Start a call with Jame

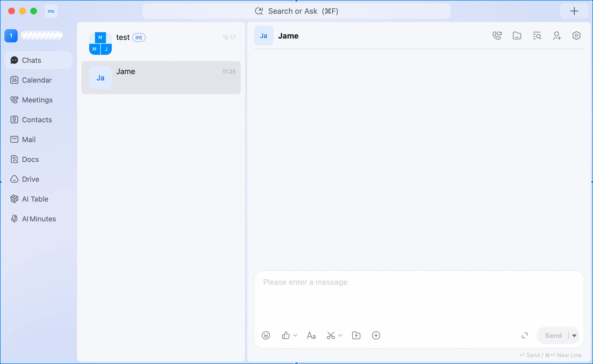pos(497,36)
